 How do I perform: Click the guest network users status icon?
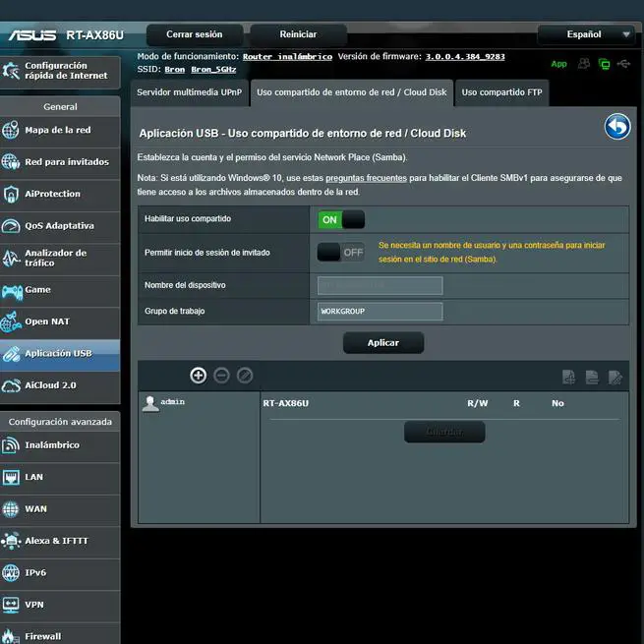click(x=584, y=64)
